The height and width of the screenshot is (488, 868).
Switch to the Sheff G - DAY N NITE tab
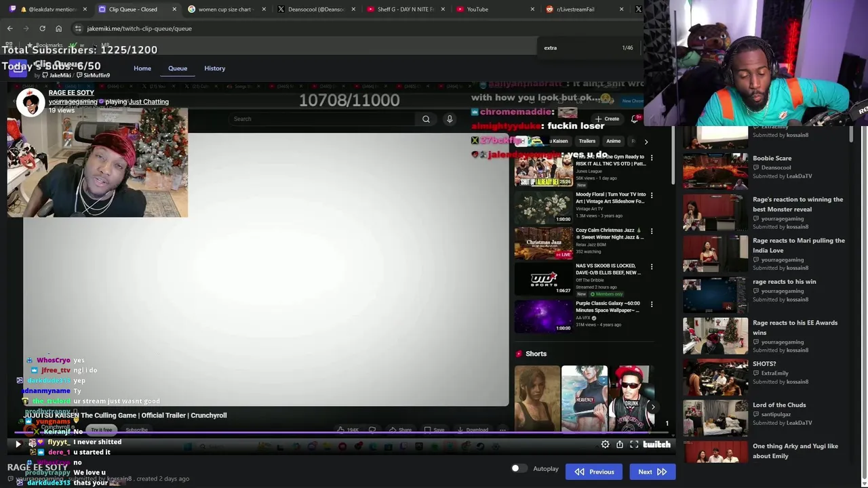tap(405, 9)
